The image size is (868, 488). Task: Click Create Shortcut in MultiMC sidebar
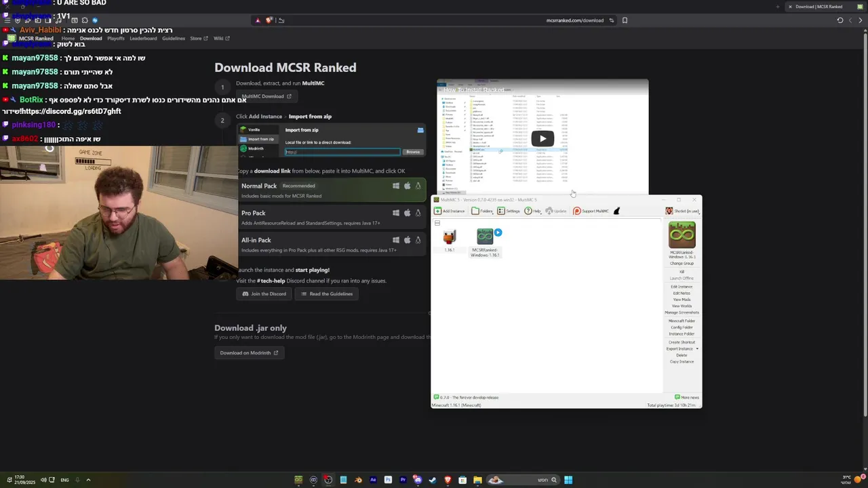click(682, 342)
